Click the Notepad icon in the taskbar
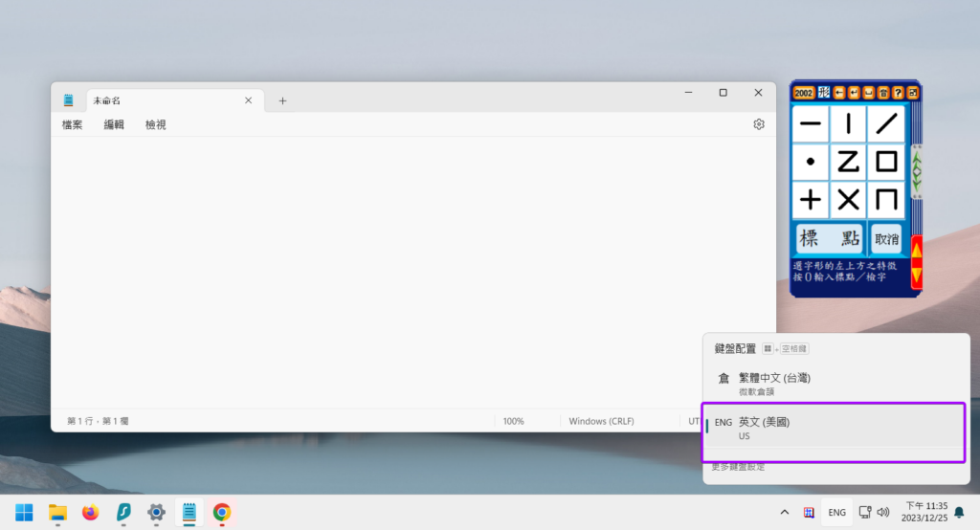The height and width of the screenshot is (530, 980). (189, 513)
